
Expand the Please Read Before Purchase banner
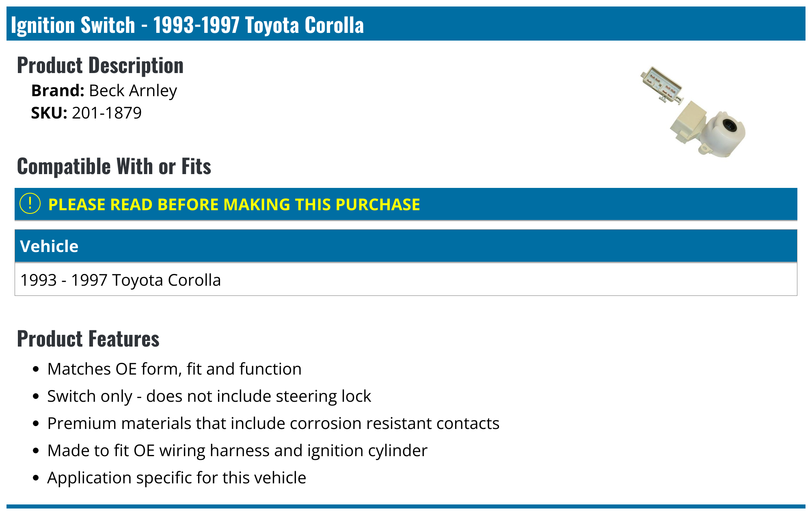(x=234, y=205)
